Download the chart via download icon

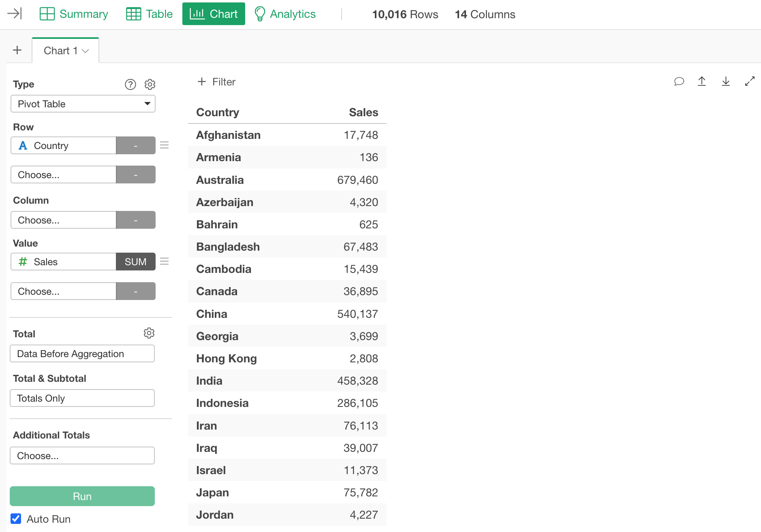(726, 81)
